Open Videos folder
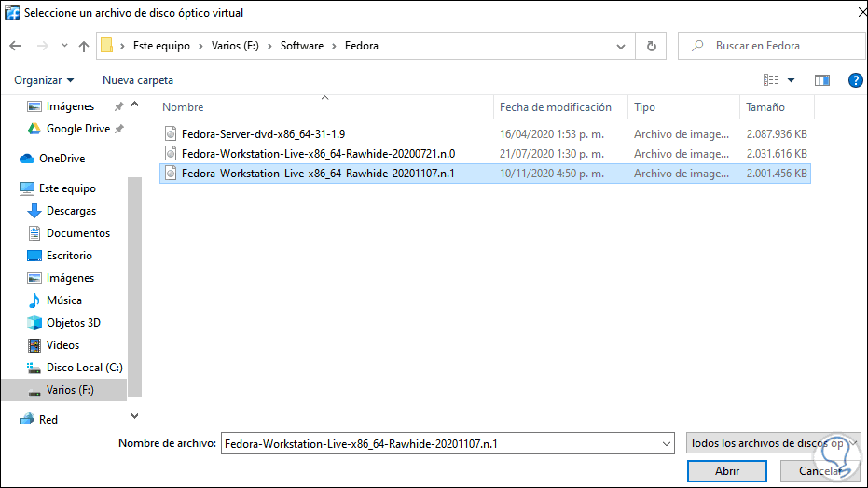 point(62,345)
